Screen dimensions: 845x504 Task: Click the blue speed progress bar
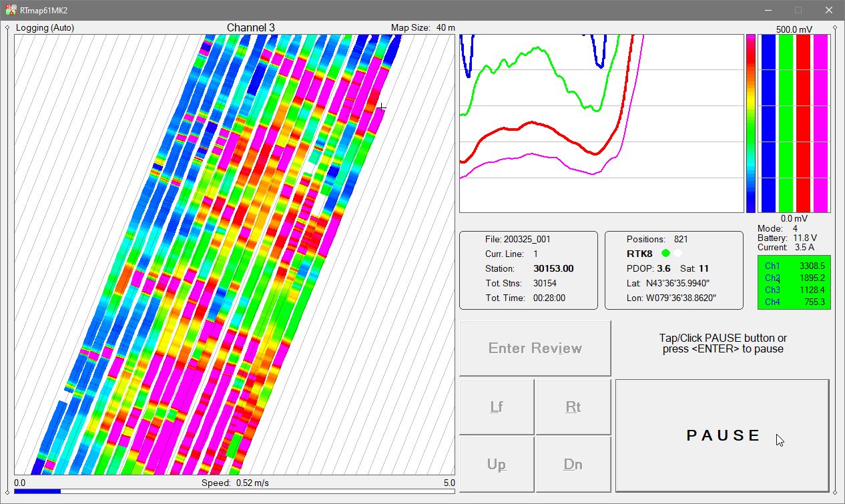37,491
